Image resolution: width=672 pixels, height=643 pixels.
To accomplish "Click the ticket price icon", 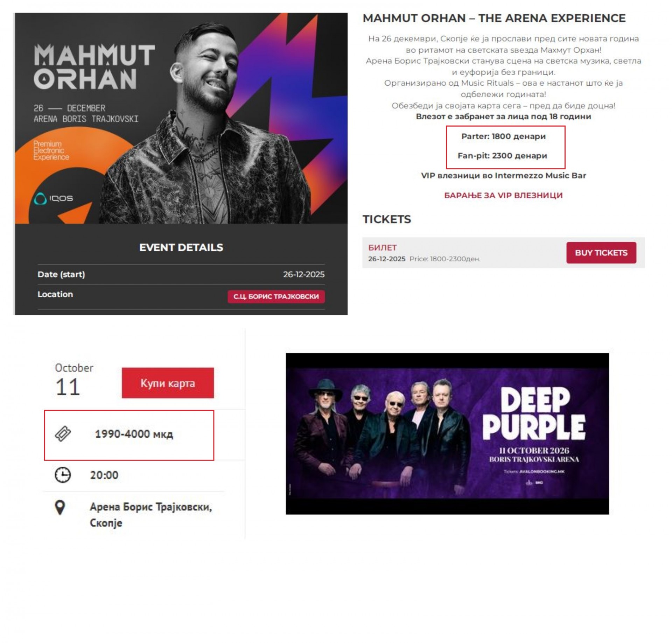I will click(x=63, y=434).
